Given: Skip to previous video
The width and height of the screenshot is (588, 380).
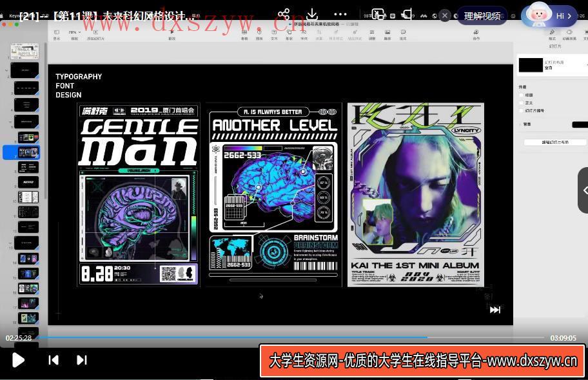Looking at the screenshot, I should coord(54,360).
